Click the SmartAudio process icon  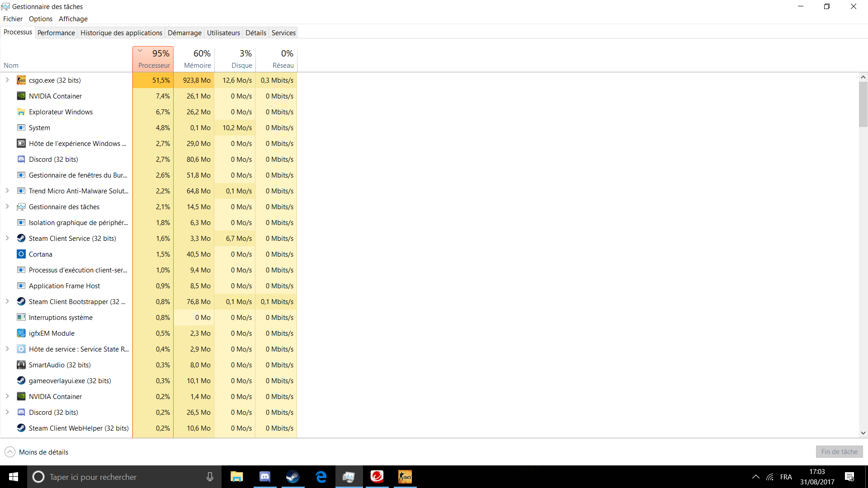(21, 365)
